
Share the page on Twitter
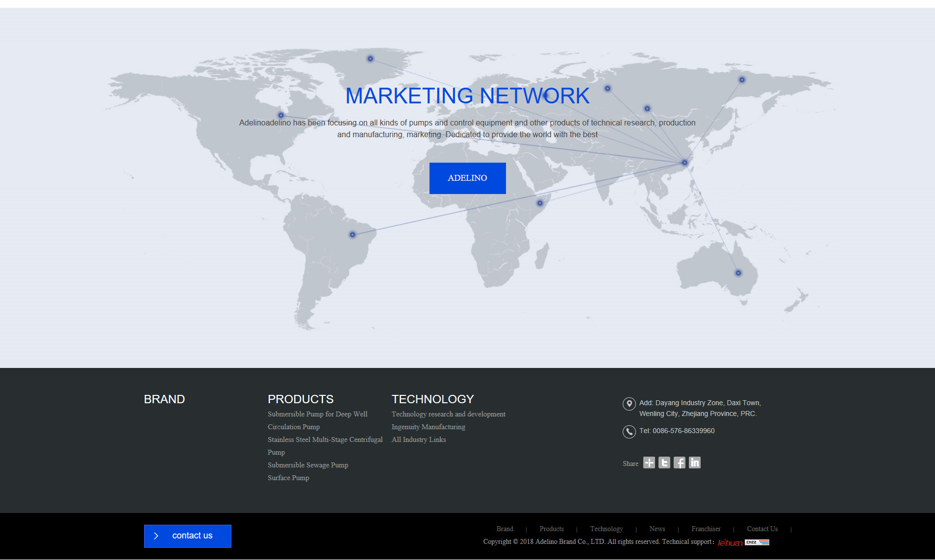point(664,463)
